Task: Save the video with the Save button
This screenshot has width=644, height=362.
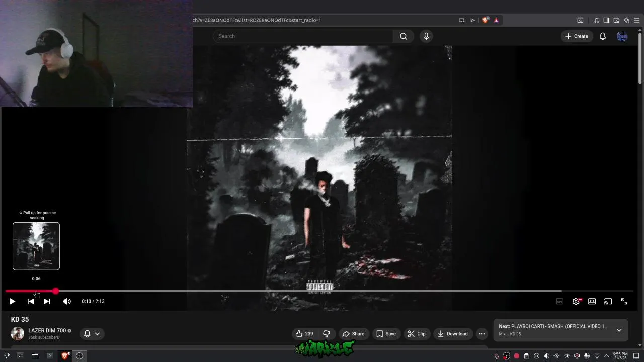Action: point(386,334)
